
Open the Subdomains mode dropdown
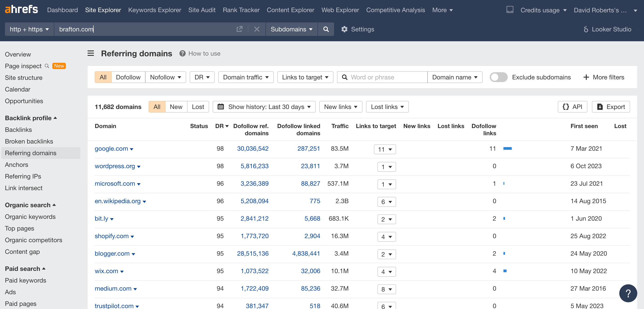point(291,29)
